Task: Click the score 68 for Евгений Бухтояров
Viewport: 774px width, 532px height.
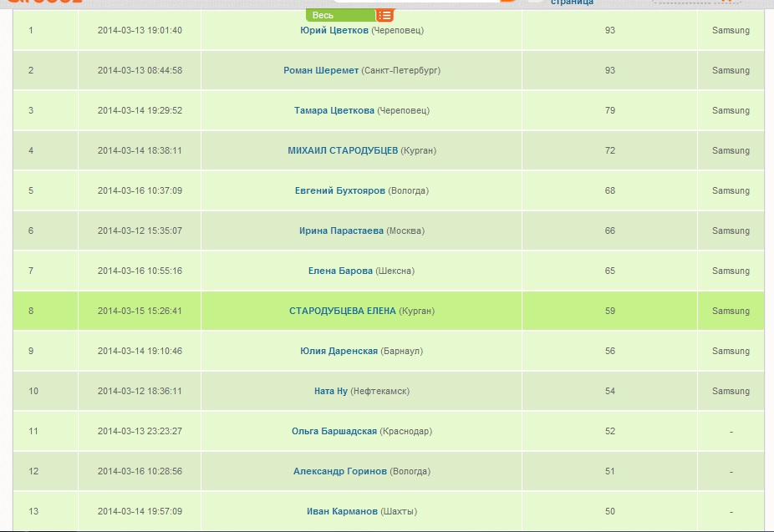Action: point(610,190)
